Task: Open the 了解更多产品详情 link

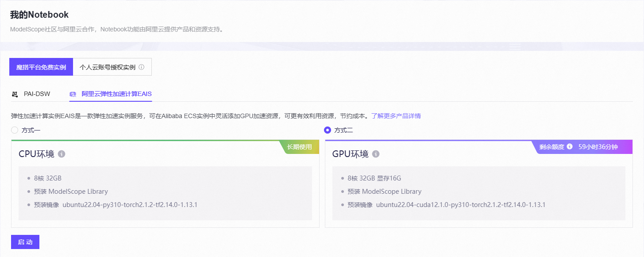Action: tap(397, 115)
